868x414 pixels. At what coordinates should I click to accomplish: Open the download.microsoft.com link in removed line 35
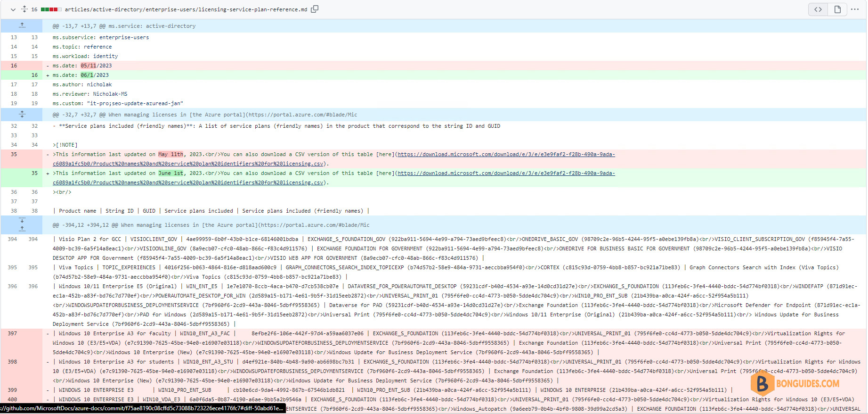click(x=506, y=154)
